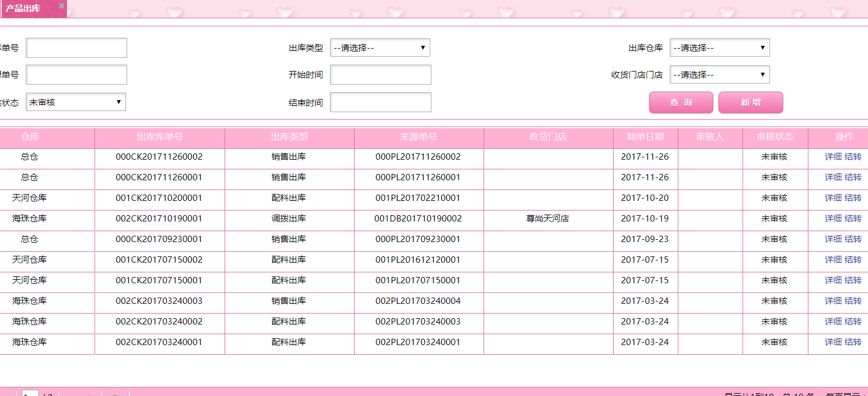Image resolution: width=868 pixels, height=396 pixels.
Task: Click 结转 for order 000CK201709230001
Action: point(852,239)
